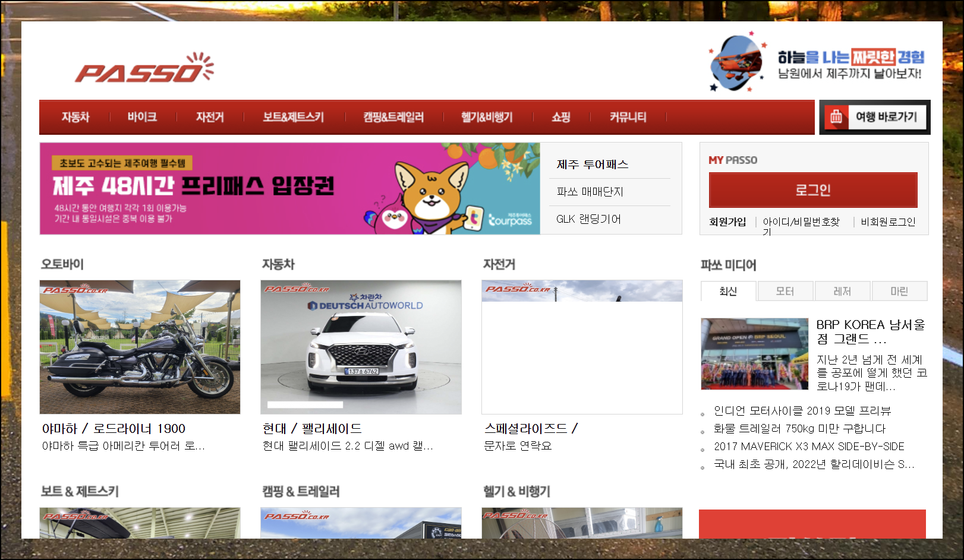Open 인디언 모터사이클 2019 모델 프리뷰

pos(802,410)
